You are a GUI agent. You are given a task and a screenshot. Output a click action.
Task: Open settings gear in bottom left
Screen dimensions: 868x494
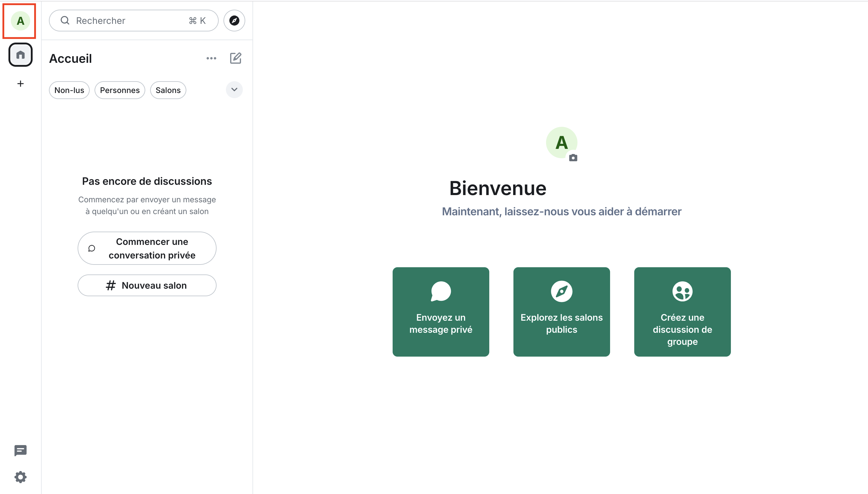click(x=20, y=477)
